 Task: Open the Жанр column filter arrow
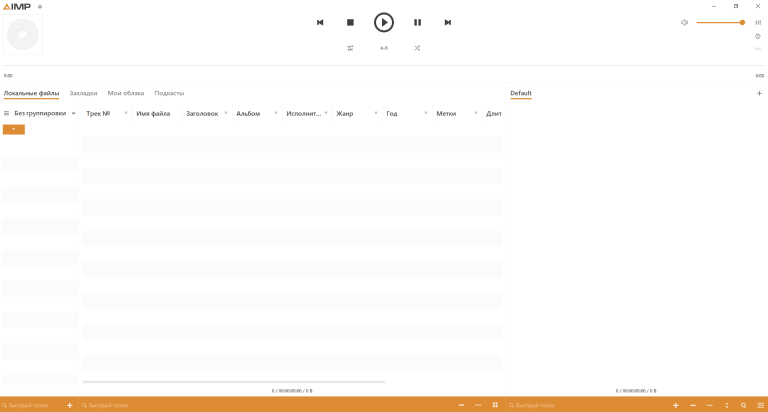click(376, 114)
